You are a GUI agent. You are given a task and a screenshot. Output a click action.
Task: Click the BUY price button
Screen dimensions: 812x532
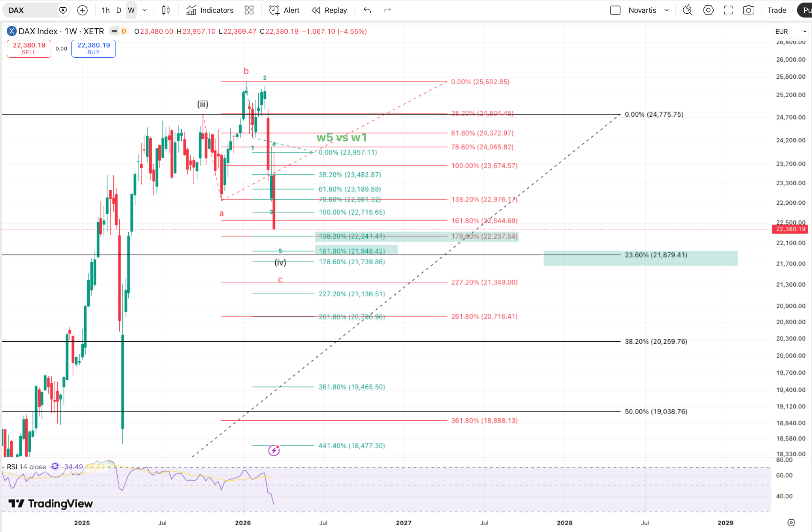coord(93,48)
